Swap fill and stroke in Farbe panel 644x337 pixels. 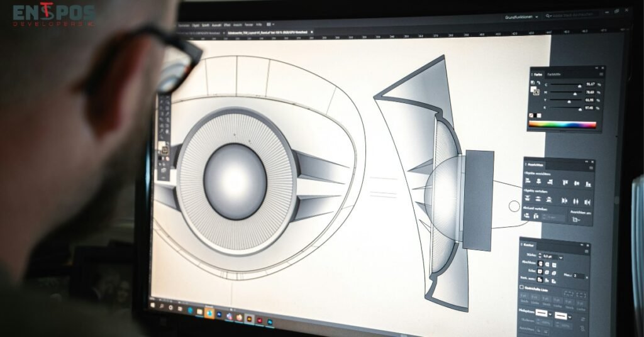tap(538, 82)
